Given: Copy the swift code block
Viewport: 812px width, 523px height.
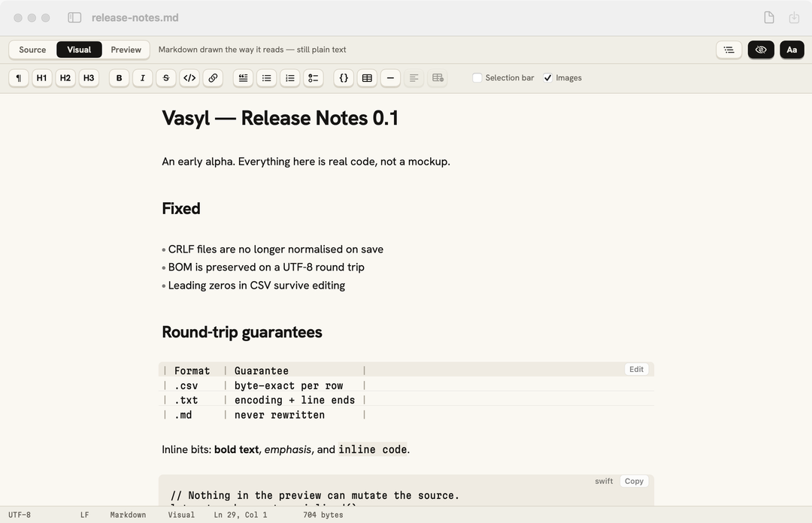Looking at the screenshot, I should 634,481.
